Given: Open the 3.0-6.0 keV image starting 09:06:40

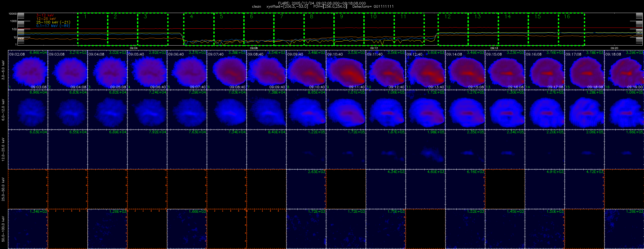Looking at the screenshot, I should click(x=187, y=70).
